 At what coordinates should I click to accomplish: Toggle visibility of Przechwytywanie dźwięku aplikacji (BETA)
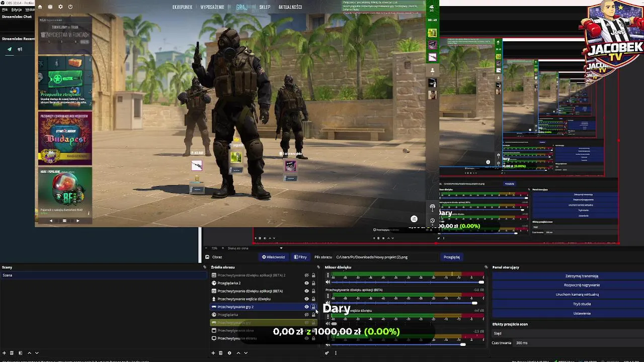point(306,291)
